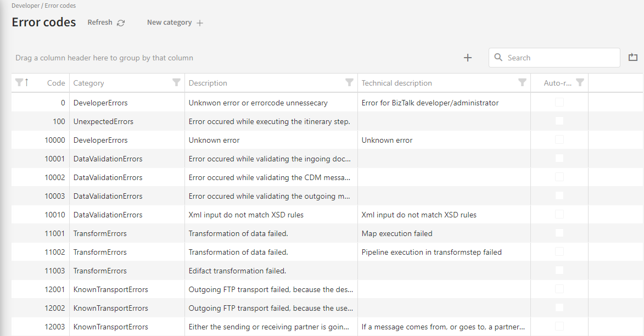Click the New category button label

169,23
